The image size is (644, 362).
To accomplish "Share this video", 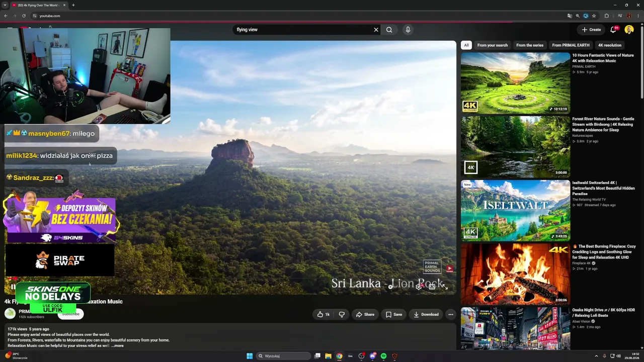I will (x=365, y=314).
